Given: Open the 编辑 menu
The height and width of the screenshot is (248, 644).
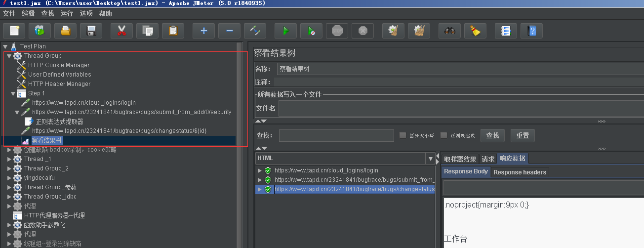Looking at the screenshot, I should tap(28, 14).
